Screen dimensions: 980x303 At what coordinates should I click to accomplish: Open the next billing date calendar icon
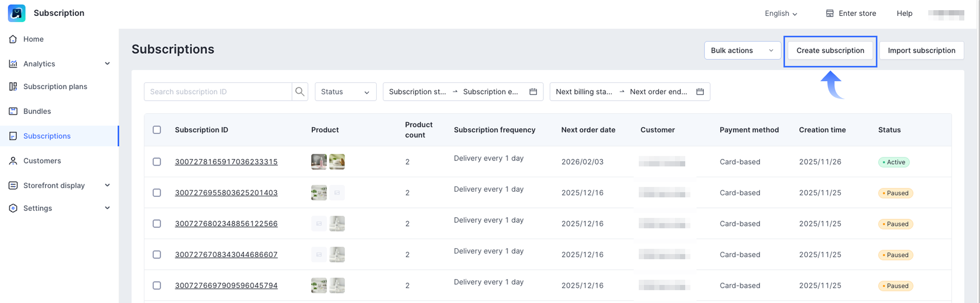(700, 92)
